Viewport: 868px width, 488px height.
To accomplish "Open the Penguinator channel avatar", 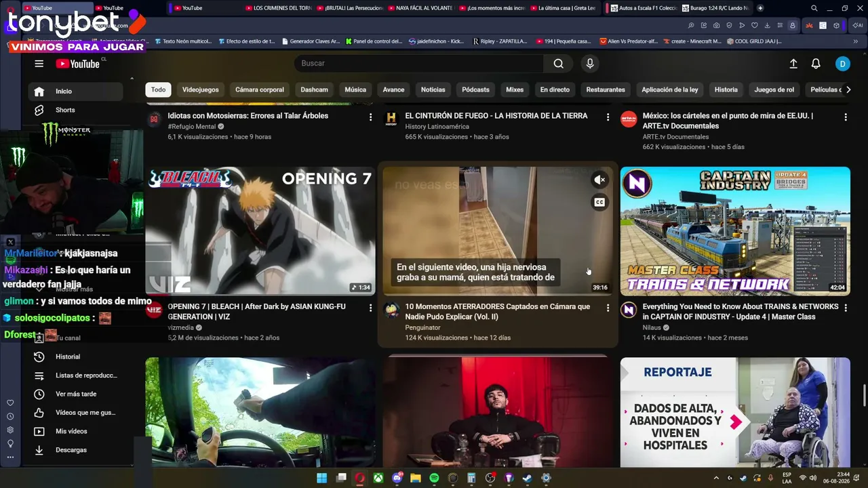I will click(x=391, y=310).
